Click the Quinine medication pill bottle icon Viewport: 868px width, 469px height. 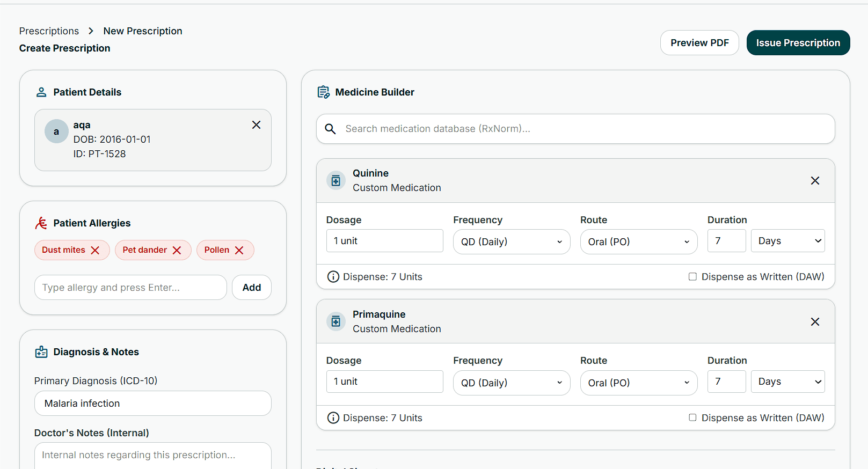(336, 181)
